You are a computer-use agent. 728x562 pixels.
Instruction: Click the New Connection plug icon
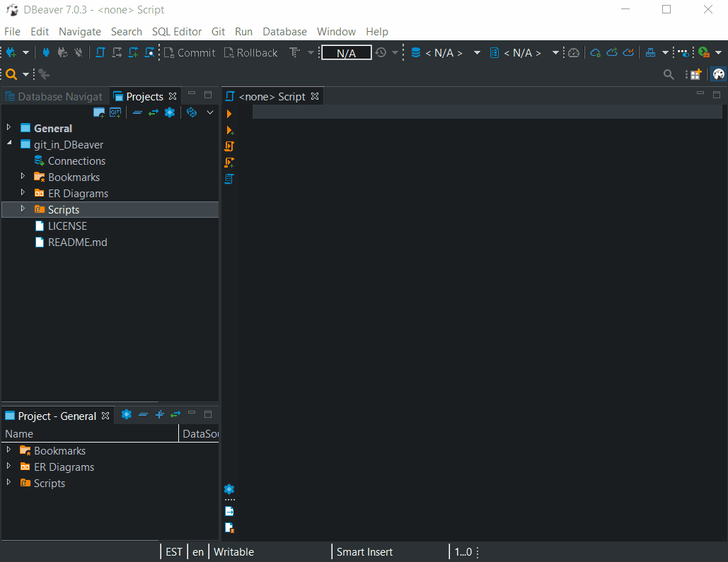click(x=11, y=53)
